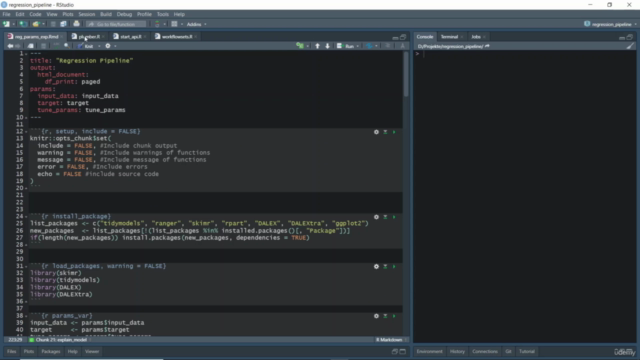Run the load_packages chunk with green arrow
Image resolution: width=640 pixels, height=360 pixels.
[x=394, y=267]
